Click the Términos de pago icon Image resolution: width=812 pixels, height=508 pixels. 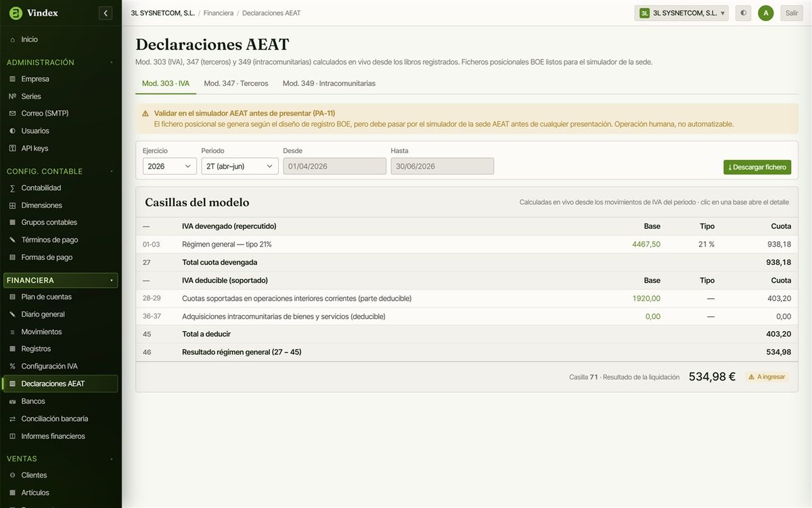[x=12, y=240]
